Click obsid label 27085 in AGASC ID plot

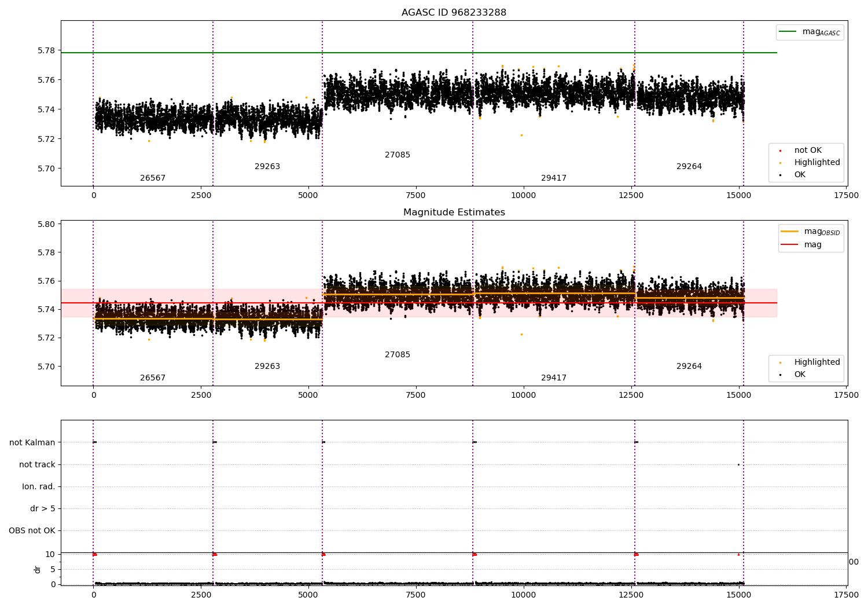click(x=398, y=155)
